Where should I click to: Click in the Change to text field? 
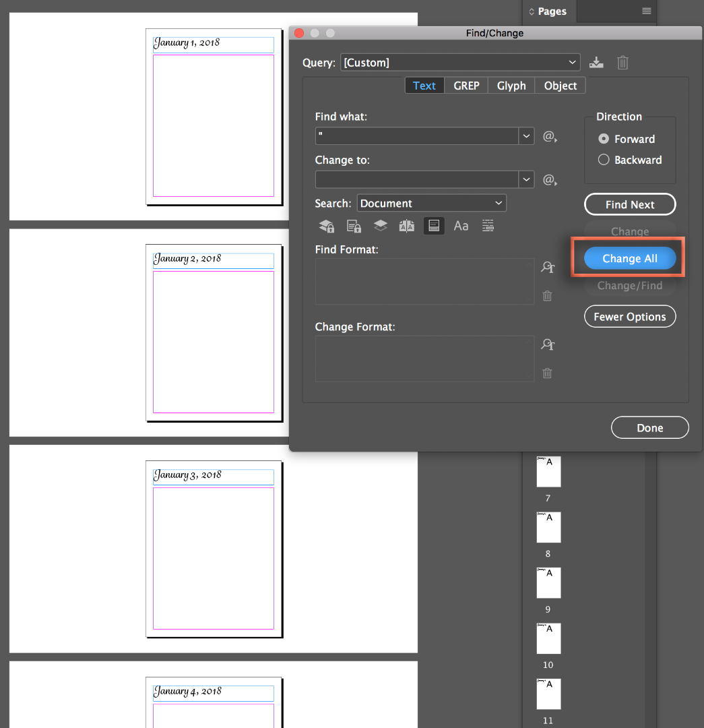point(417,179)
